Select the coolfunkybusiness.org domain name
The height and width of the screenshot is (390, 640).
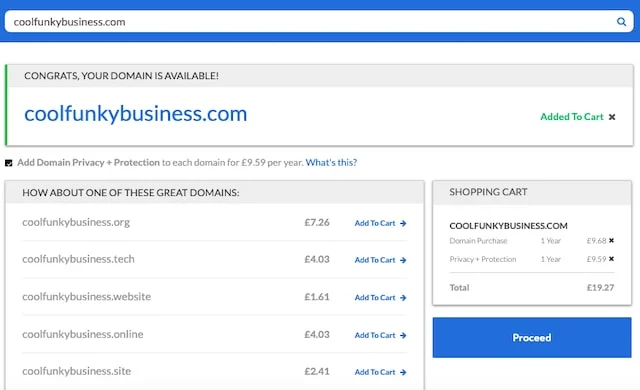click(76, 222)
